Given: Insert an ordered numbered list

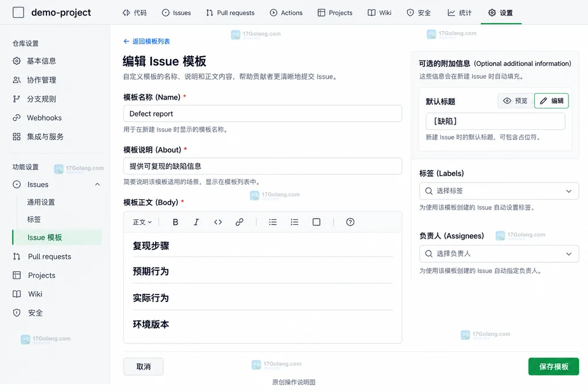Looking at the screenshot, I should [295, 222].
